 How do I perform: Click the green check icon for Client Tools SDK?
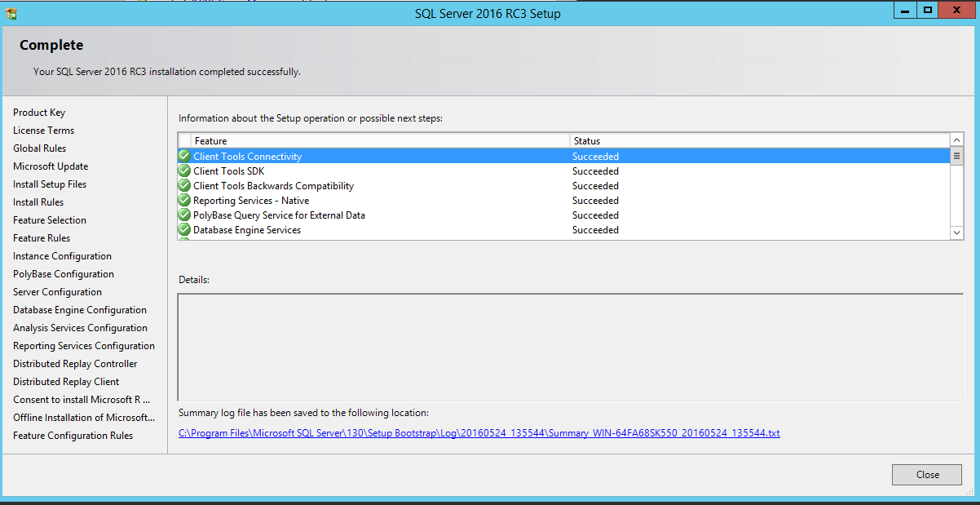tap(184, 171)
